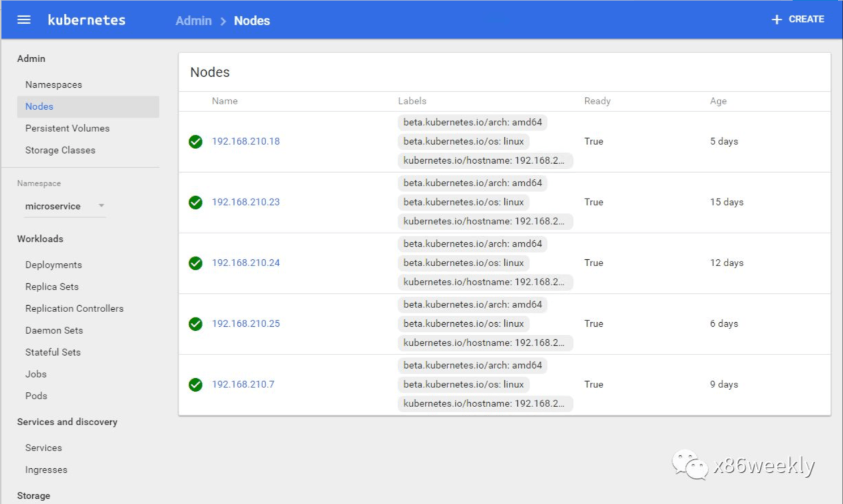This screenshot has width=843, height=504.
Task: Click the Admin section heading
Action: 31,58
